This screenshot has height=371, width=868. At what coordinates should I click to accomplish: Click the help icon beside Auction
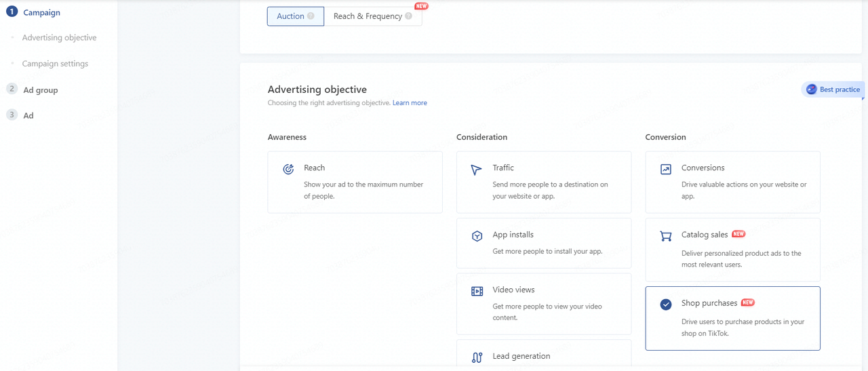pos(311,16)
